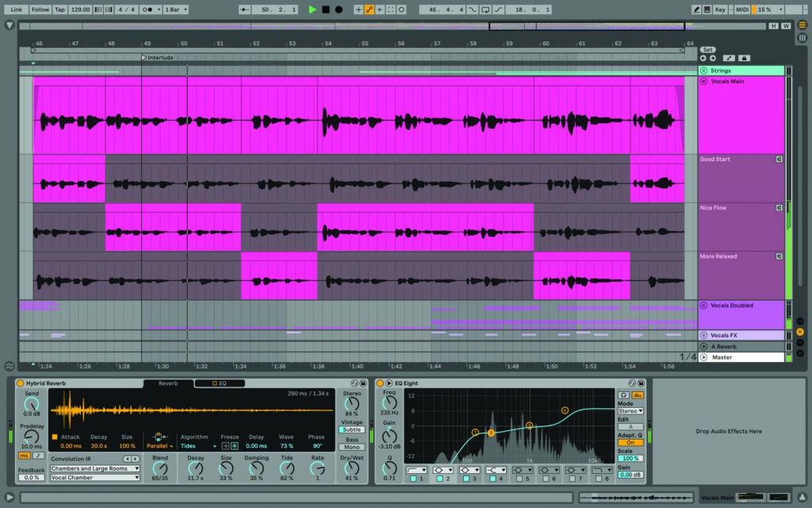Click the Link button
The height and width of the screenshot is (508, 812).
(x=17, y=10)
